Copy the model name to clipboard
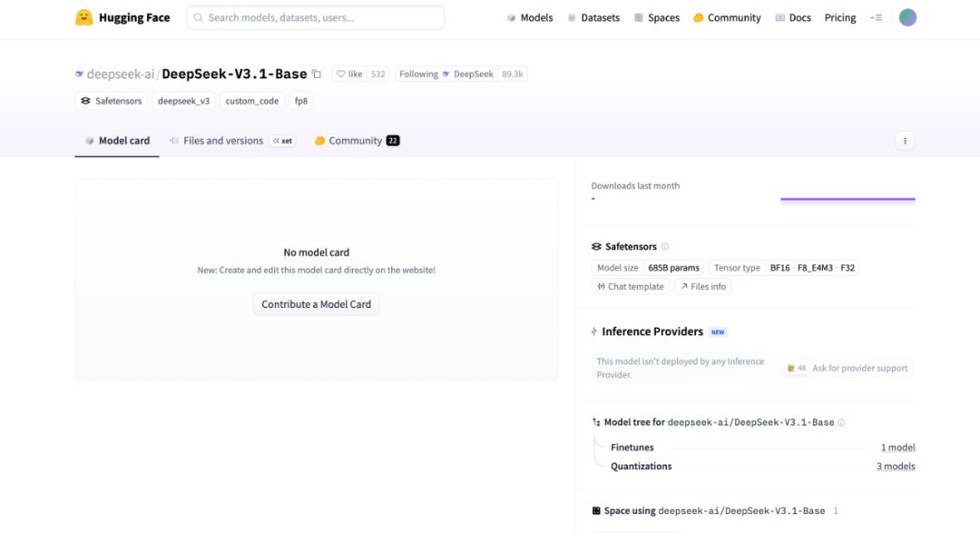 317,74
